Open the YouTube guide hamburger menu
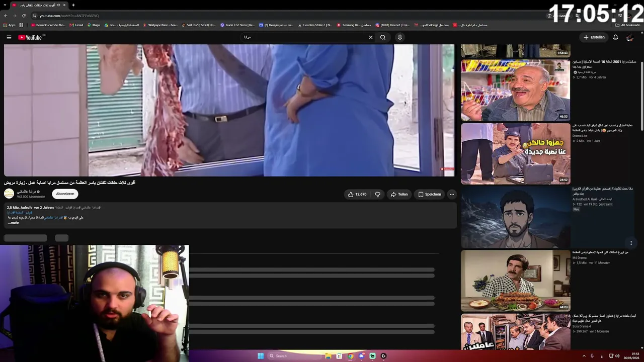This screenshot has width=644, height=362. tap(9, 37)
